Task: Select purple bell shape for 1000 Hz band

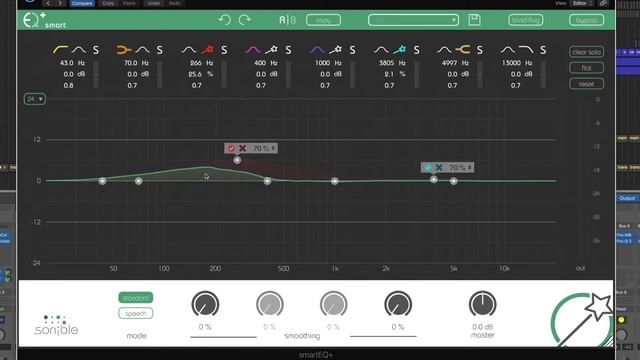Action: tap(317, 50)
